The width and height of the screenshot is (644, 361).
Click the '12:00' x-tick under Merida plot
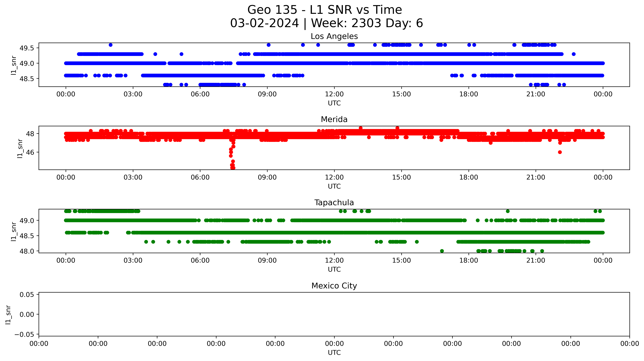tap(334, 177)
